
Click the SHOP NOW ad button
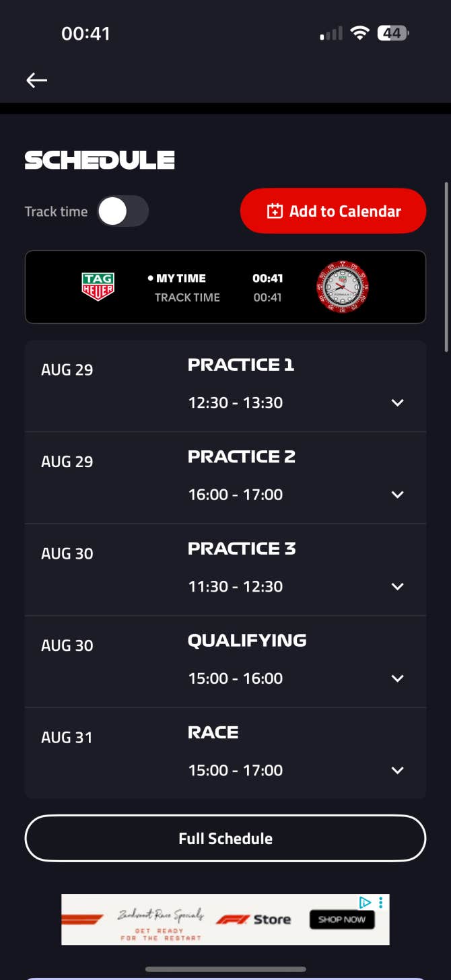click(342, 919)
